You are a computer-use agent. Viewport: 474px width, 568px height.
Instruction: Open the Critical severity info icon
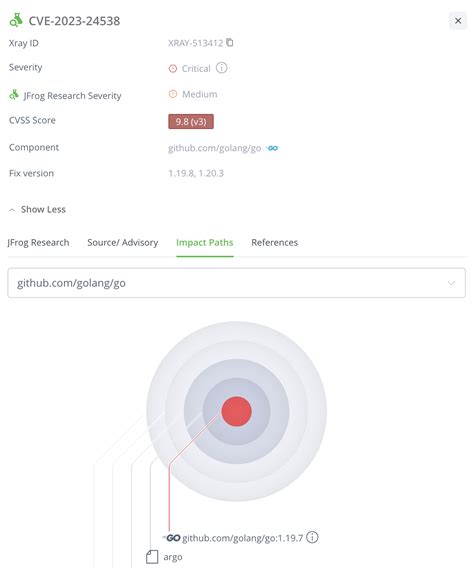(x=222, y=68)
